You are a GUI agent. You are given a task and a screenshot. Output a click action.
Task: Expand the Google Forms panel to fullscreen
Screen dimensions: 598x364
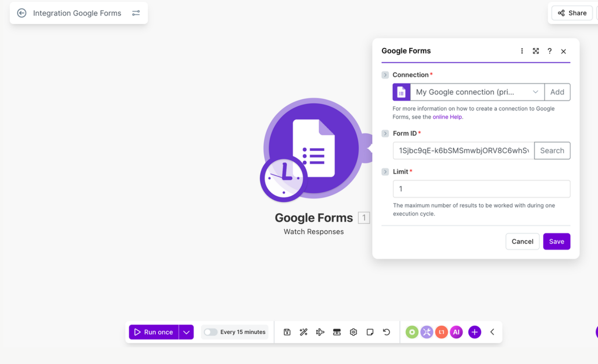(x=536, y=51)
